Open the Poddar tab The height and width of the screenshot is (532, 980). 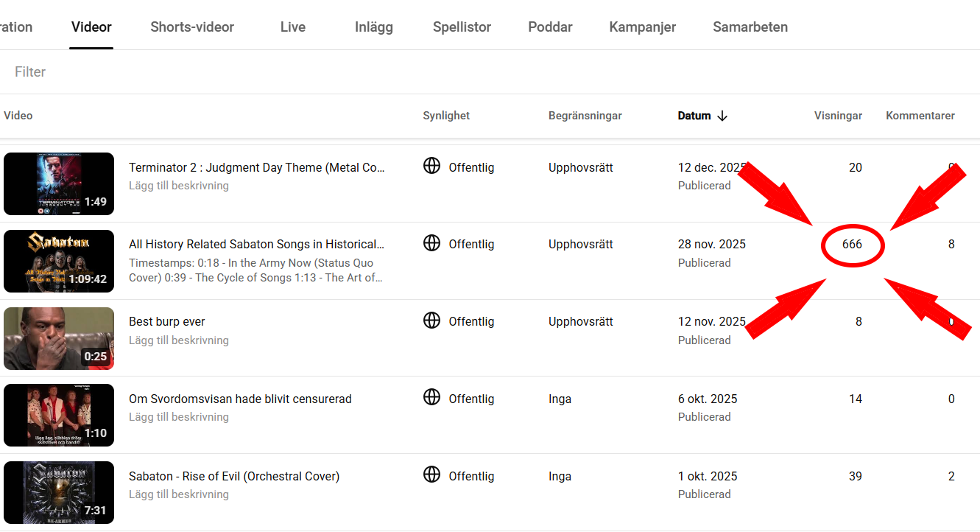pyautogui.click(x=550, y=27)
